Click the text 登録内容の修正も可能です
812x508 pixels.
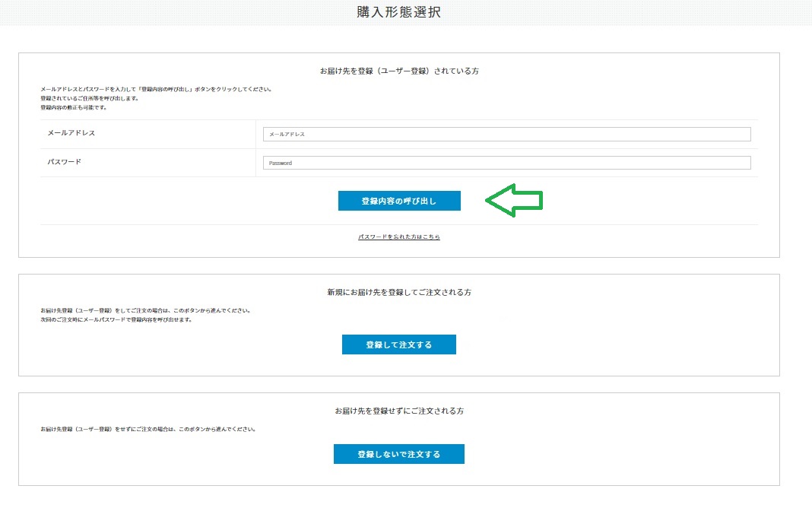(x=74, y=107)
